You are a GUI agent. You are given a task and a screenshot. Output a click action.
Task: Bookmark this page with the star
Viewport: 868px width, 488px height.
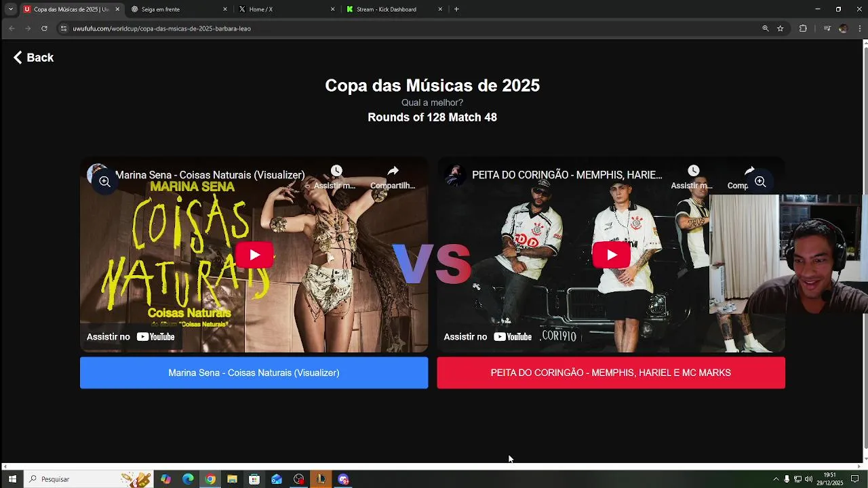pos(781,28)
